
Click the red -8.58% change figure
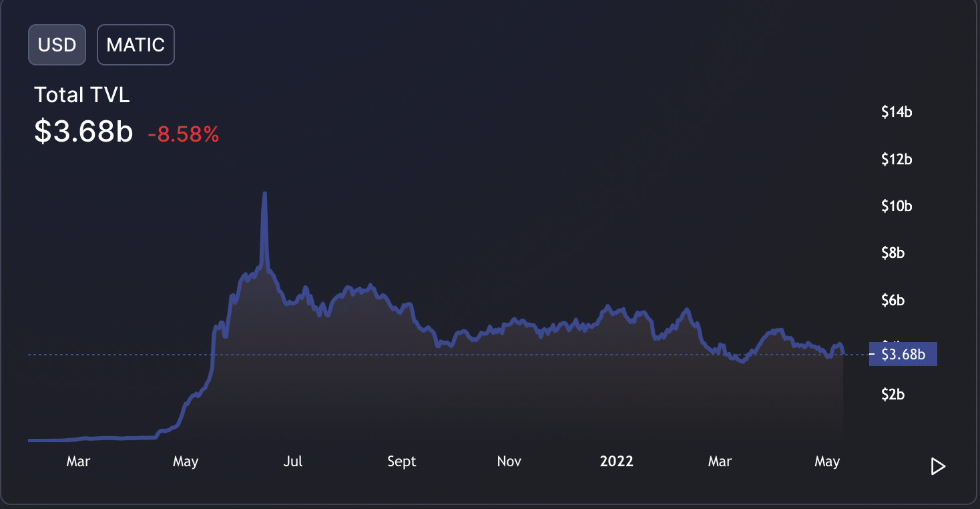pos(183,135)
